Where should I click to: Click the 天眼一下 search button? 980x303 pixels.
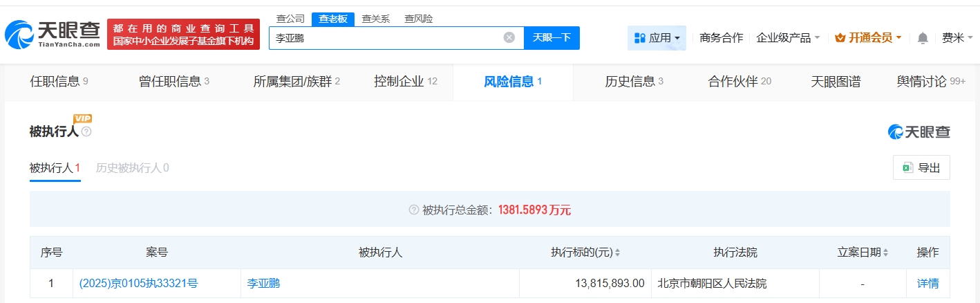tap(552, 37)
